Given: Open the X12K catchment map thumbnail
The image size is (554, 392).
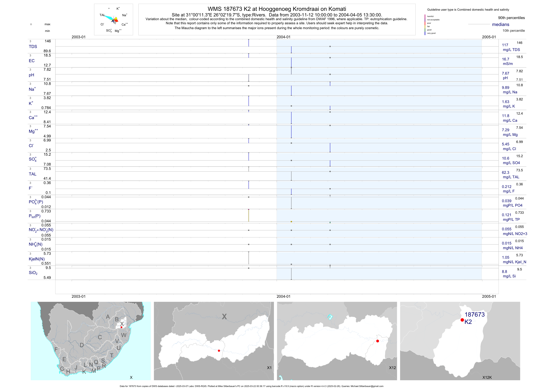Looking at the screenshot, I should (460, 341).
